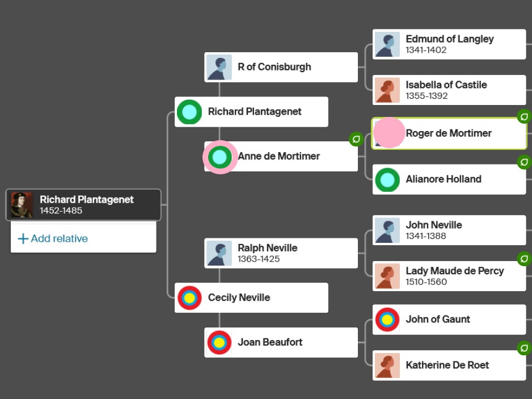Open John Neville 1341-1388 card

pos(449,230)
